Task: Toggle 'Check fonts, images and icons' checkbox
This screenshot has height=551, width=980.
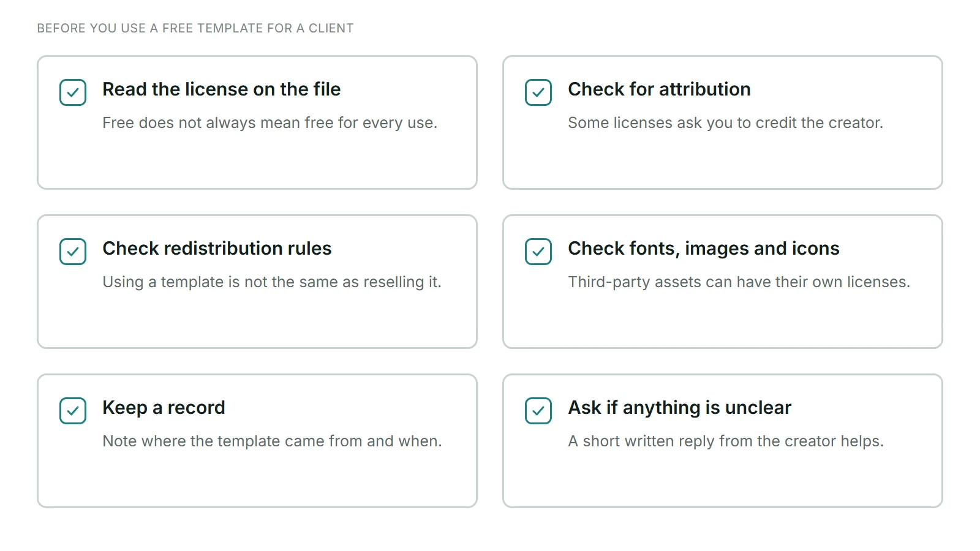Action: (538, 252)
